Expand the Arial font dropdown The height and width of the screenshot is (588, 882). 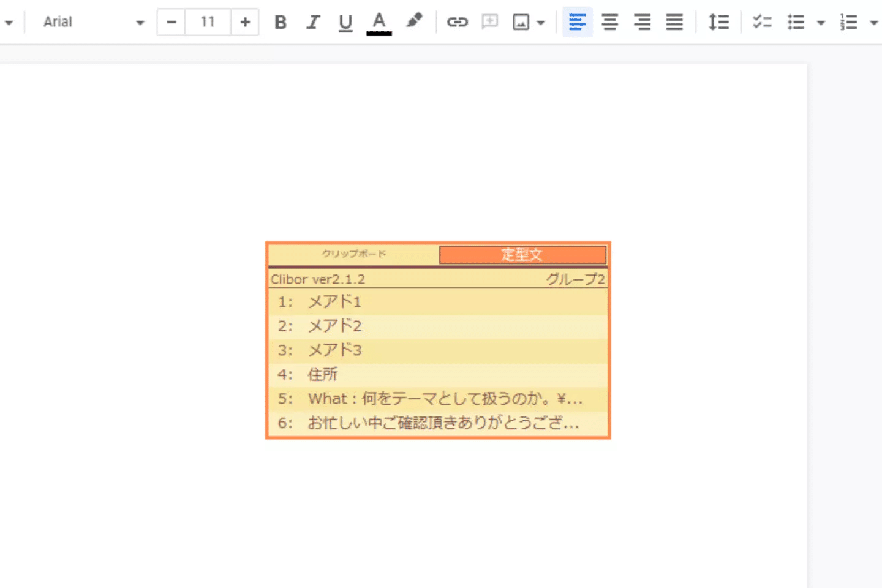tap(140, 23)
